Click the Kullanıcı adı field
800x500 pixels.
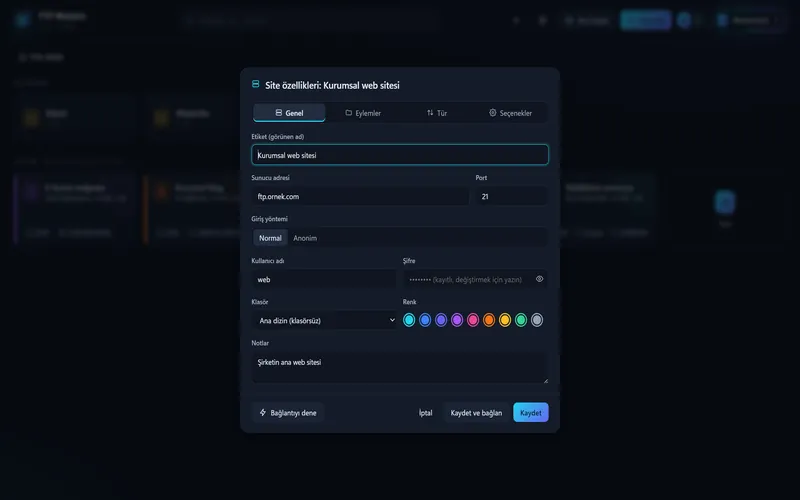(323, 279)
